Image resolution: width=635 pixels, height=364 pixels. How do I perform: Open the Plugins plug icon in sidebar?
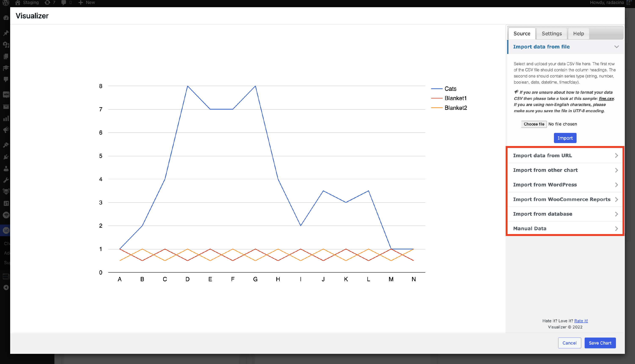(x=6, y=157)
